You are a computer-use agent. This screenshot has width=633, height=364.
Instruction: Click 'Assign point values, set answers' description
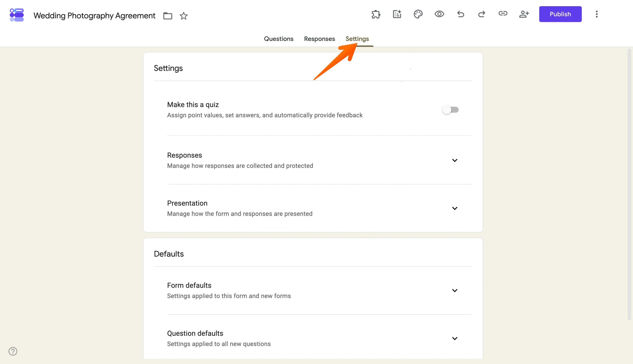[x=265, y=115]
